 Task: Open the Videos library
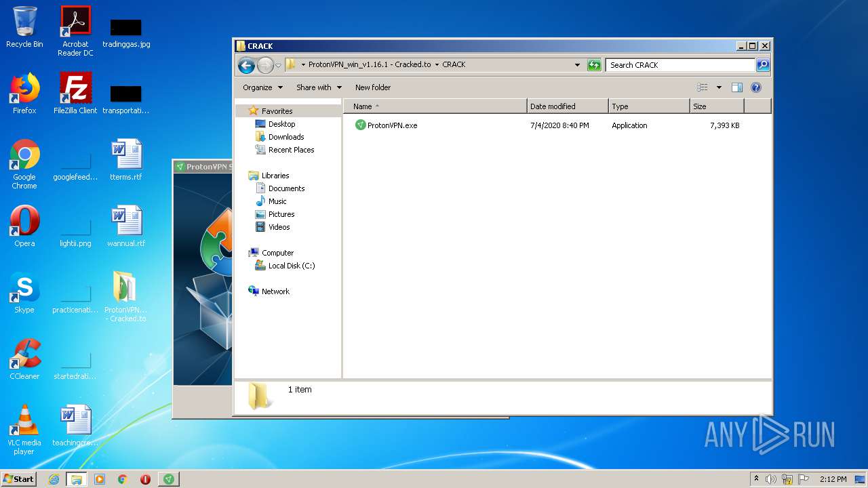coord(279,227)
